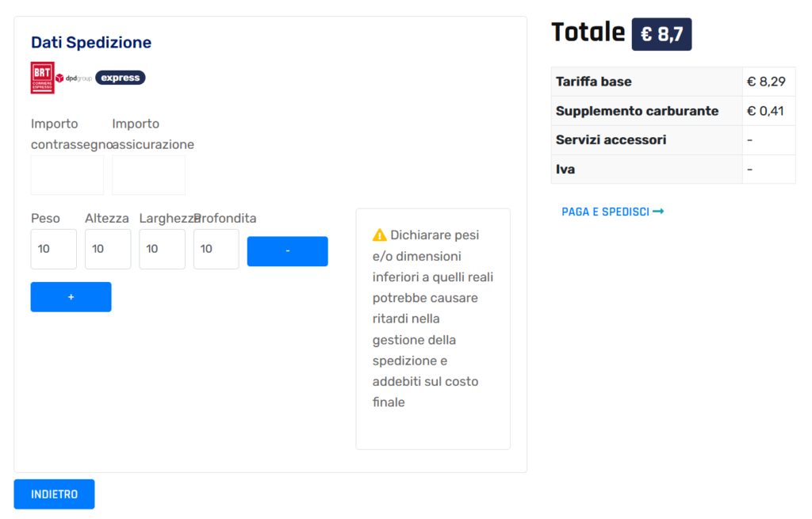Click the Importo assicurazione input field

pos(148,175)
